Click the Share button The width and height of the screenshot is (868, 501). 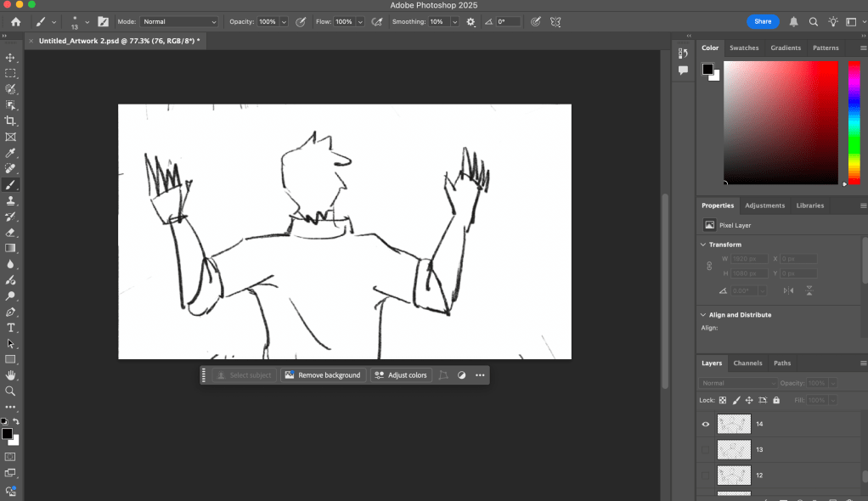(763, 21)
